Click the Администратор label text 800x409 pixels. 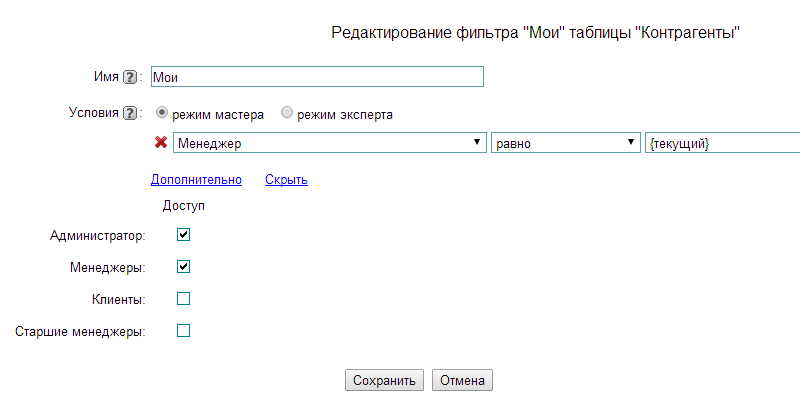(97, 236)
